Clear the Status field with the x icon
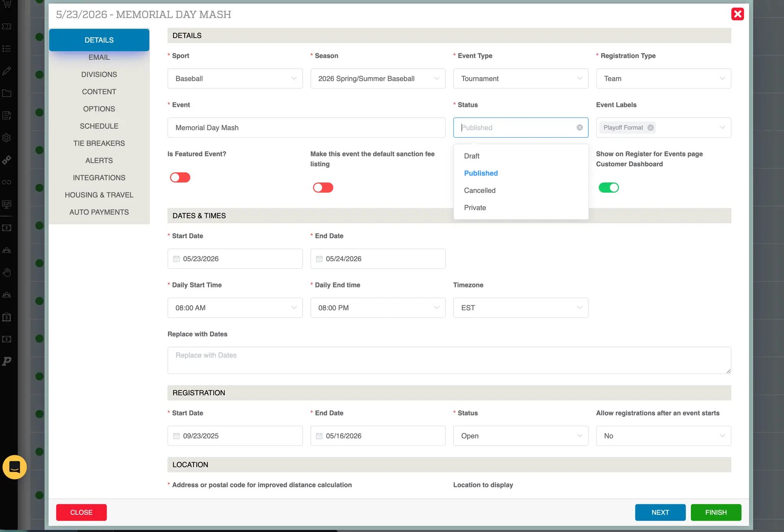Viewport: 784px width, 532px height. (x=579, y=127)
